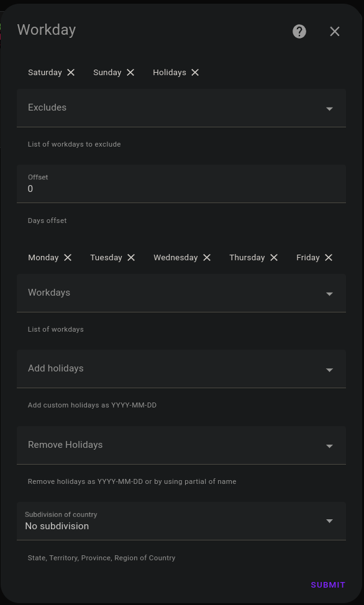Remove Friday from the workdays list
Image resolution: width=364 pixels, height=605 pixels.
point(328,257)
